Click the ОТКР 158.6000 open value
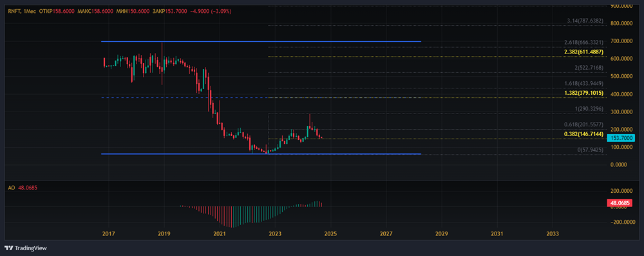 (x=57, y=12)
